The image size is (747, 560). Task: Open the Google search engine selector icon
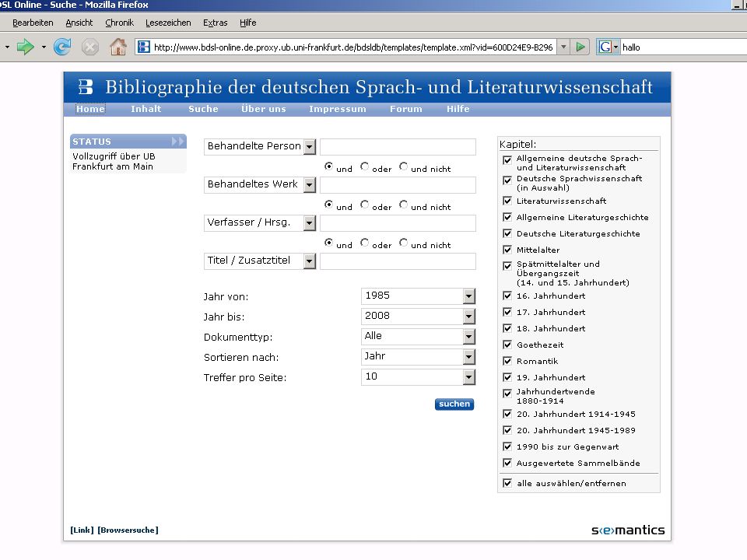pos(608,47)
